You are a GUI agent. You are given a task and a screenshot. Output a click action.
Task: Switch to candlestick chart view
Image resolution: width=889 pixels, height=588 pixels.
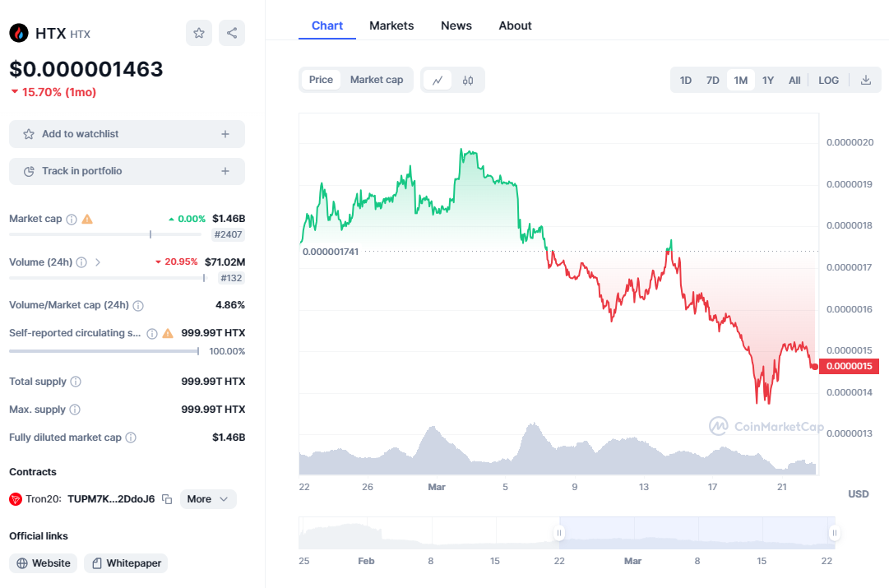(x=468, y=81)
